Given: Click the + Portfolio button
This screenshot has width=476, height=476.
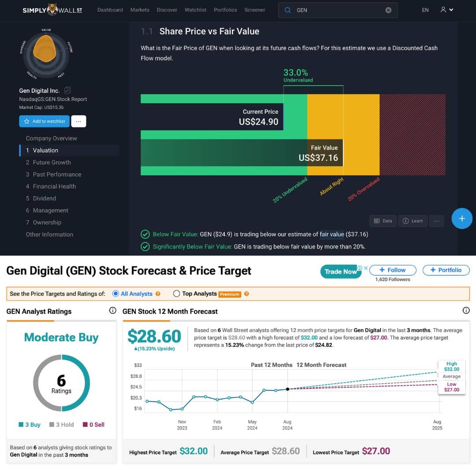Looking at the screenshot, I should pyautogui.click(x=446, y=270).
